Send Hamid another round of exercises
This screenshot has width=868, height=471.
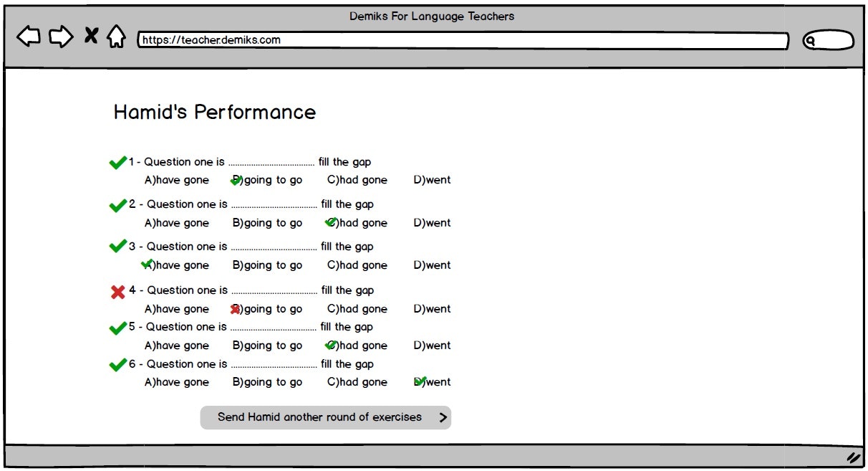pyautogui.click(x=326, y=417)
